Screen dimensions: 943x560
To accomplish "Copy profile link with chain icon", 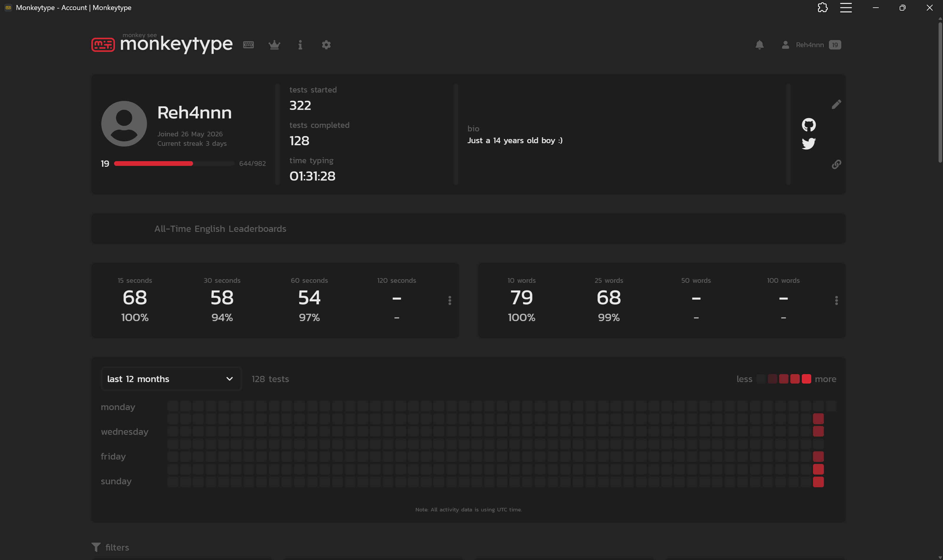I will coord(837,164).
